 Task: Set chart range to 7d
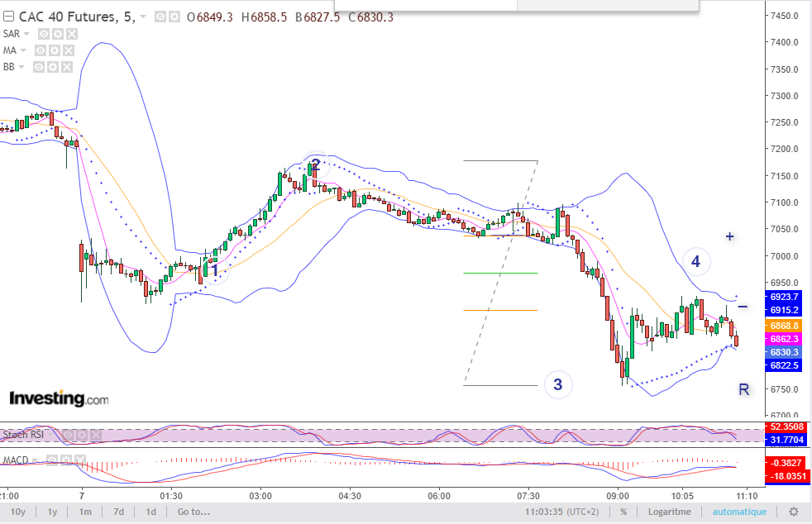(118, 512)
